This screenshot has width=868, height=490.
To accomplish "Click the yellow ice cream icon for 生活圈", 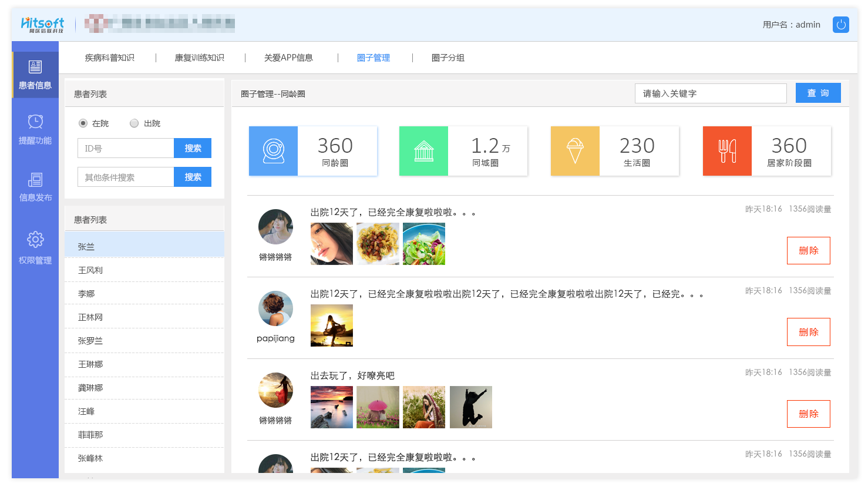I will click(575, 151).
